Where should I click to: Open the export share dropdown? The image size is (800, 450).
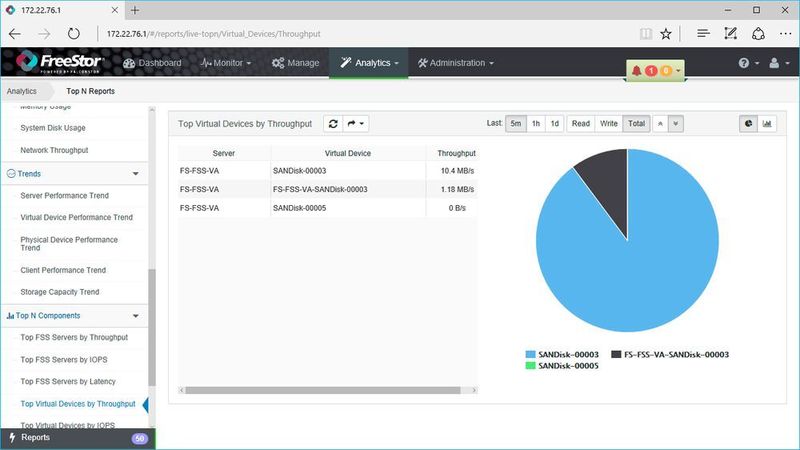pyautogui.click(x=356, y=123)
